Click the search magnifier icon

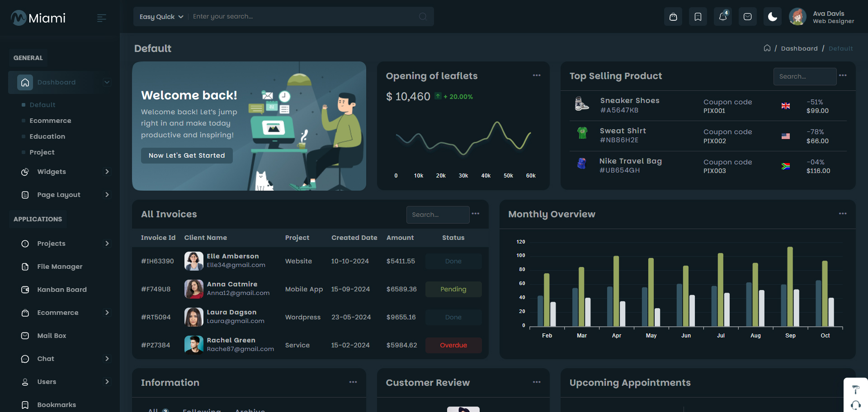tap(423, 17)
